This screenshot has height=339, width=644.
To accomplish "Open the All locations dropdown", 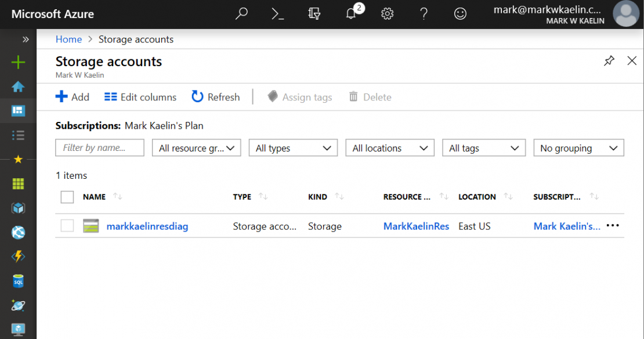I will click(389, 148).
